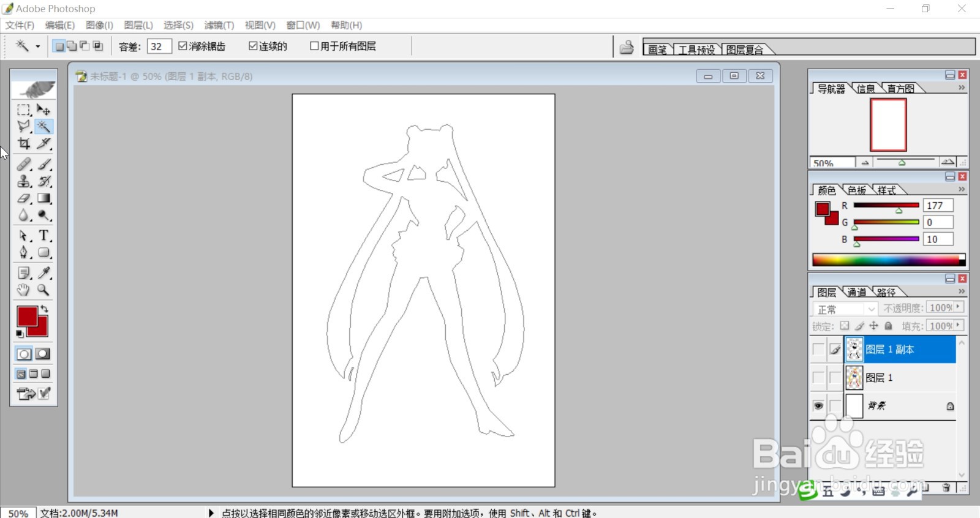Switch to the 通道 tab
The height and width of the screenshot is (518, 980).
pos(857,292)
